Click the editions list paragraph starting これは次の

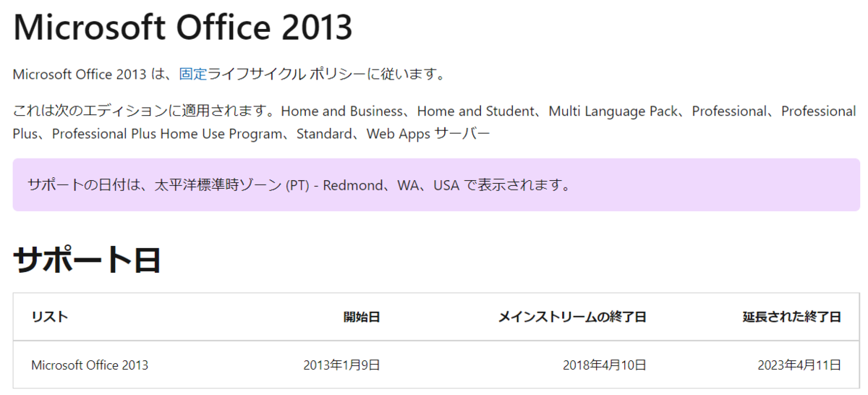coord(434,122)
